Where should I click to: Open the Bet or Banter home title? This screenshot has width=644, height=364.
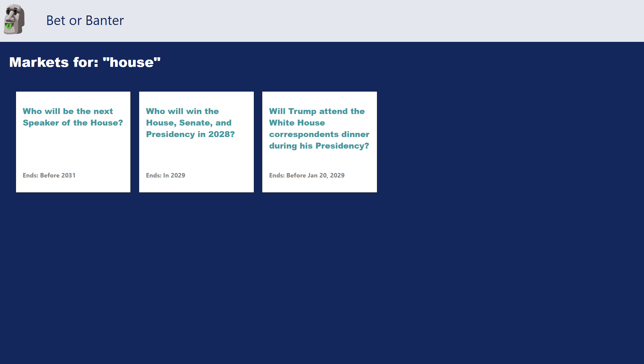pyautogui.click(x=85, y=21)
